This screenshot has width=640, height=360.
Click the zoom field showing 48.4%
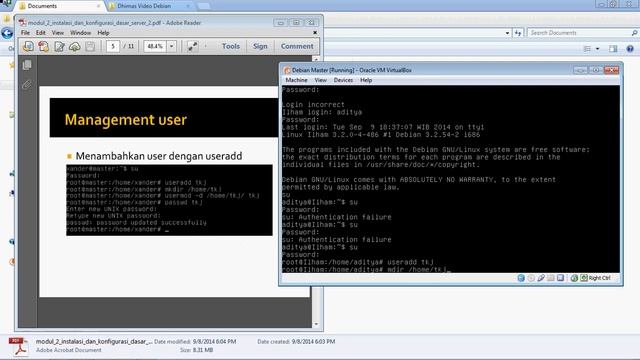[x=156, y=47]
